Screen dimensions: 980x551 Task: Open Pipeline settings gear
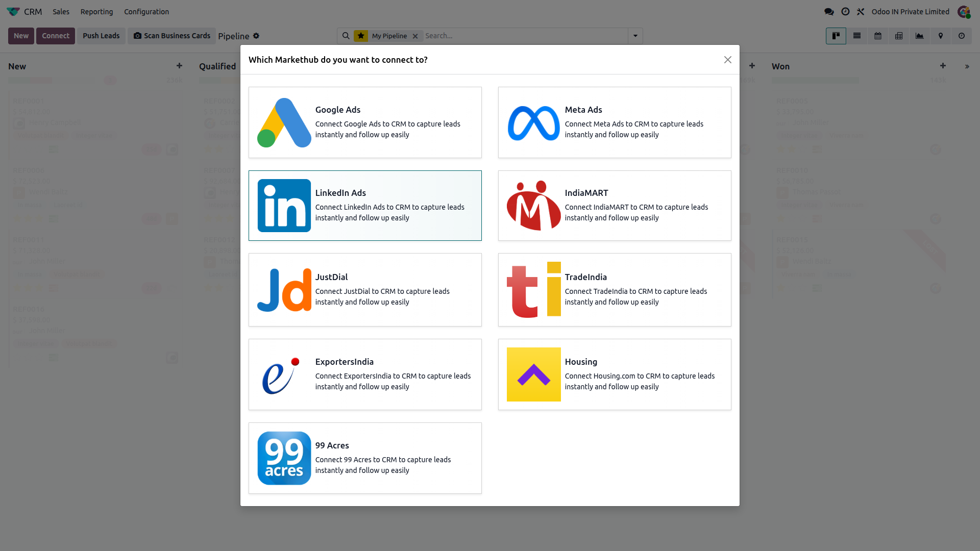256,36
